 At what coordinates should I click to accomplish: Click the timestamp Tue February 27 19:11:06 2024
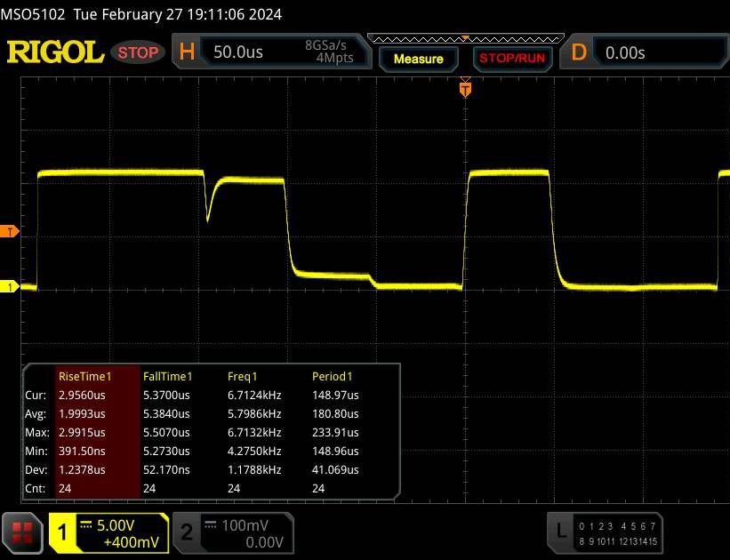pyautogui.click(x=178, y=14)
